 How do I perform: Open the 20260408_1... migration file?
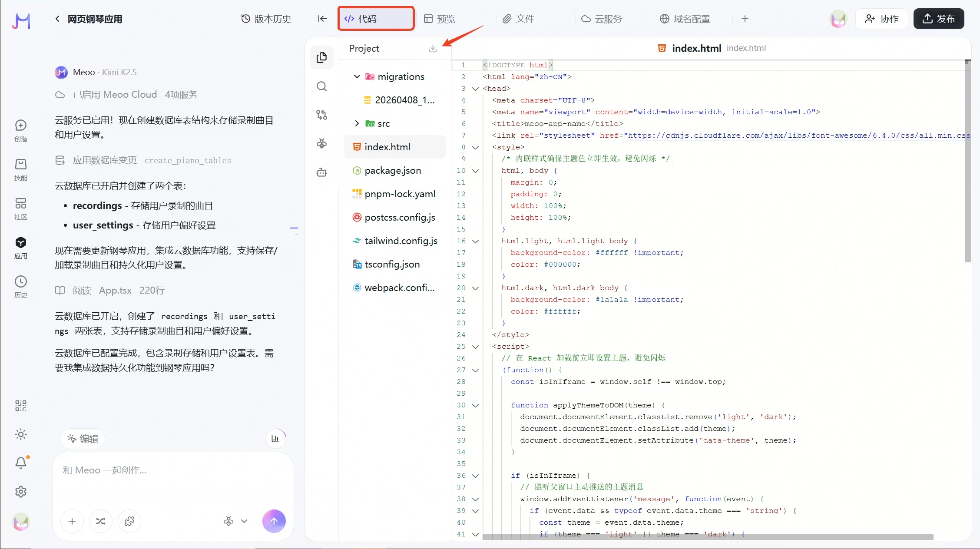tap(395, 100)
